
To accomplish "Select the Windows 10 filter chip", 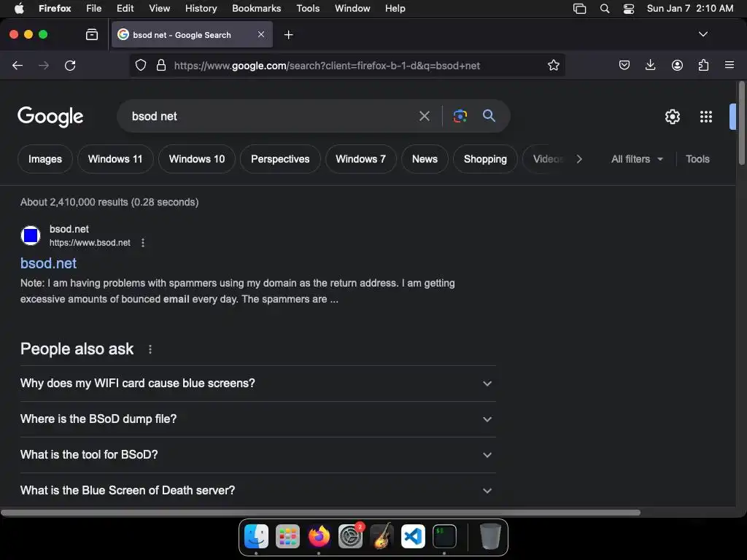I will click(x=197, y=159).
